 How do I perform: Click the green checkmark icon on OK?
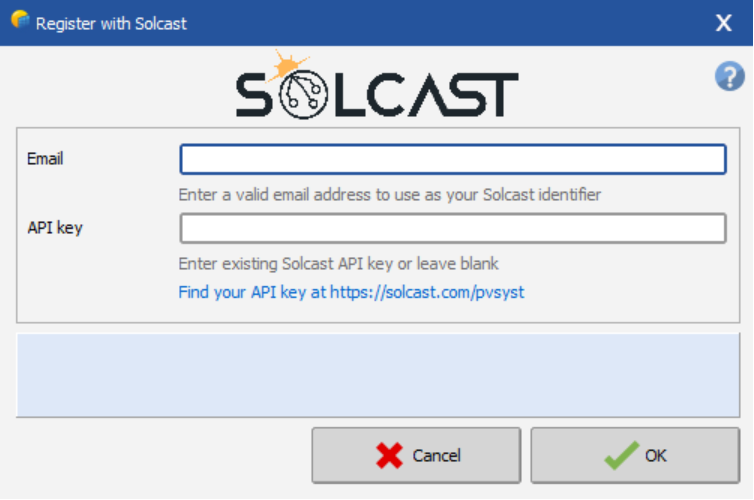[621, 455]
